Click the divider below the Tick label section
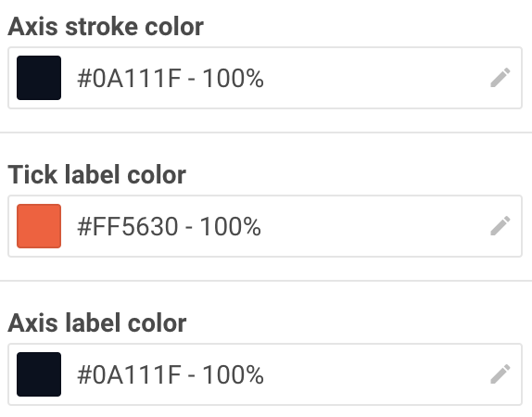 click(266, 281)
